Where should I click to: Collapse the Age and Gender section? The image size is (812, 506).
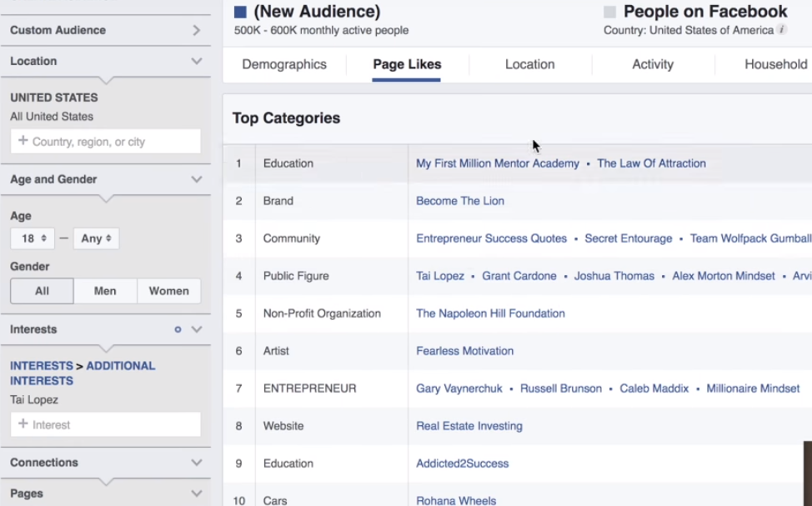tap(106, 179)
